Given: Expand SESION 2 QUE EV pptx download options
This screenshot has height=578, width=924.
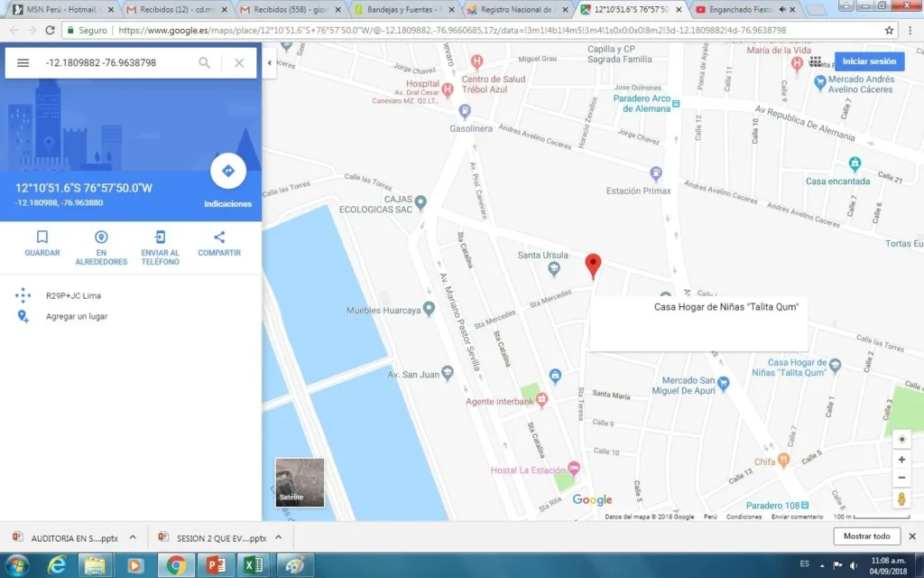Looking at the screenshot, I should (278, 537).
